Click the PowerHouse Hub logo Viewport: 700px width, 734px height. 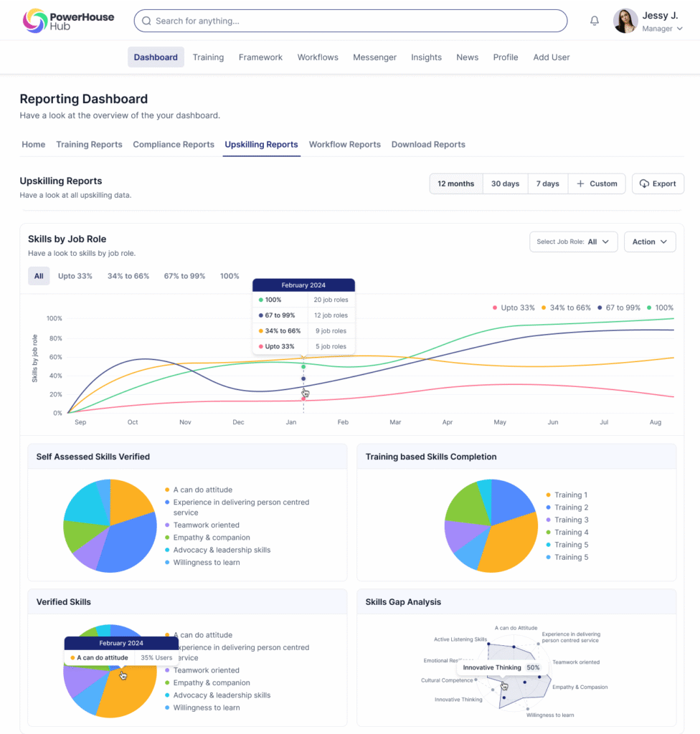(69, 21)
